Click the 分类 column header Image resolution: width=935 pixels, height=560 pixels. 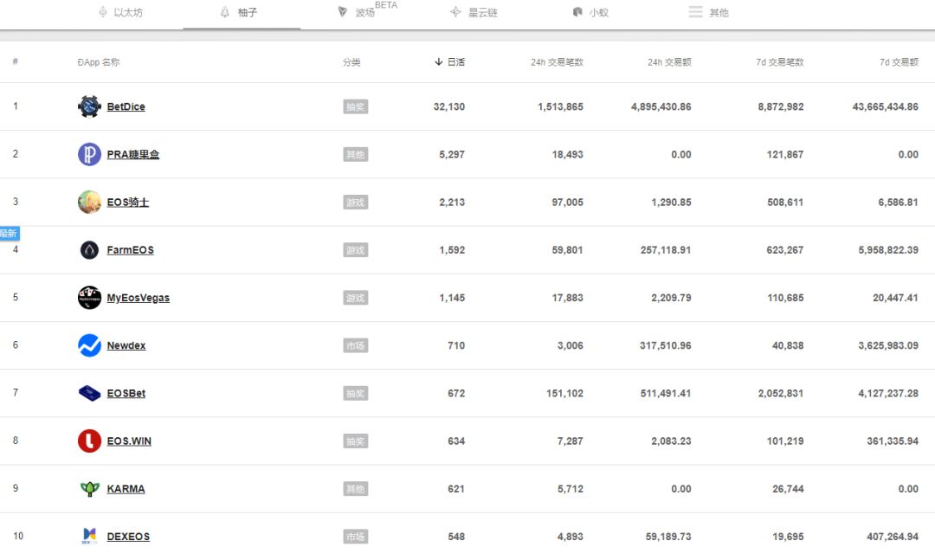pyautogui.click(x=351, y=62)
